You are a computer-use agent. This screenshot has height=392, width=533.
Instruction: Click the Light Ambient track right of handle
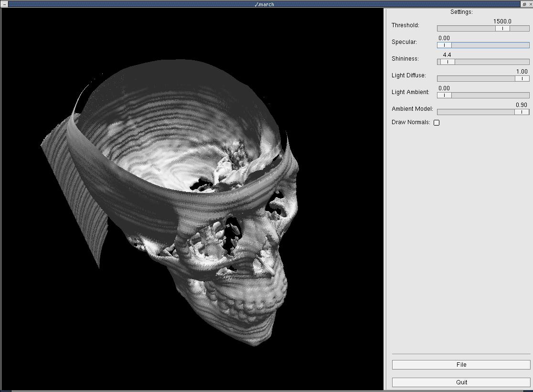click(490, 95)
